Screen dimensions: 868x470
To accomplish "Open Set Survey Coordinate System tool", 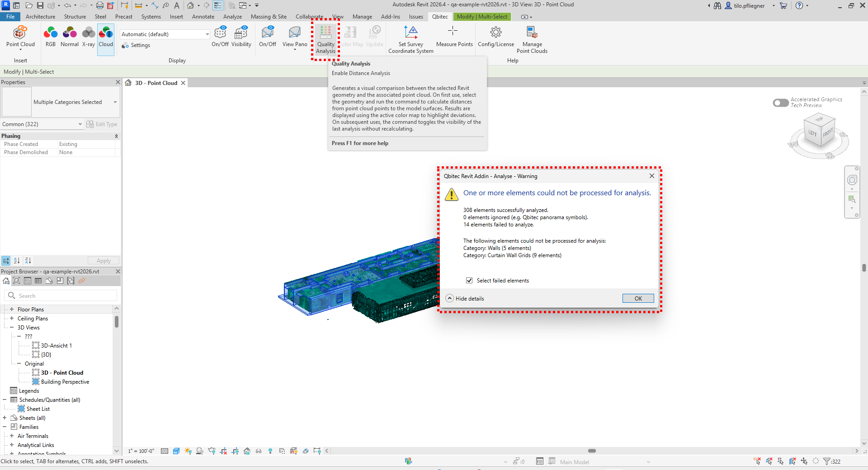I will coord(410,39).
